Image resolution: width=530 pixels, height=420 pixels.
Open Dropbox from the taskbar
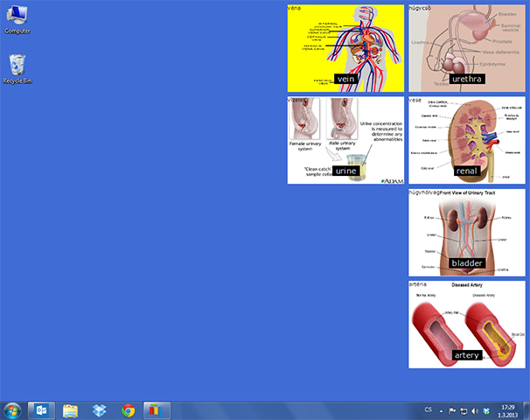[99, 409]
